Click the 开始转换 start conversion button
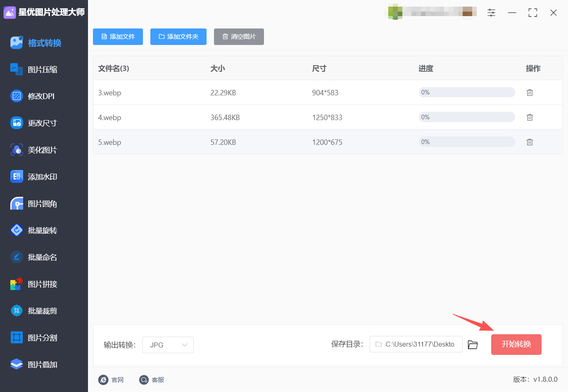 pos(516,344)
